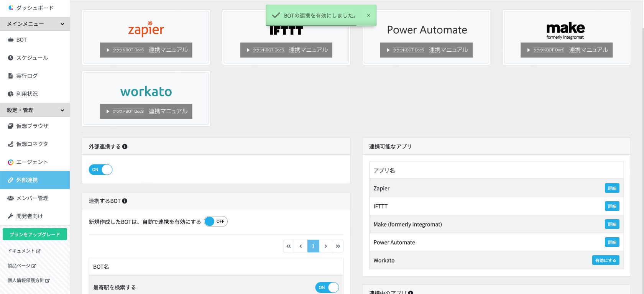Screen dimensions: 644x294
Task: Open 開発者向け settings
Action: [x=35, y=216]
